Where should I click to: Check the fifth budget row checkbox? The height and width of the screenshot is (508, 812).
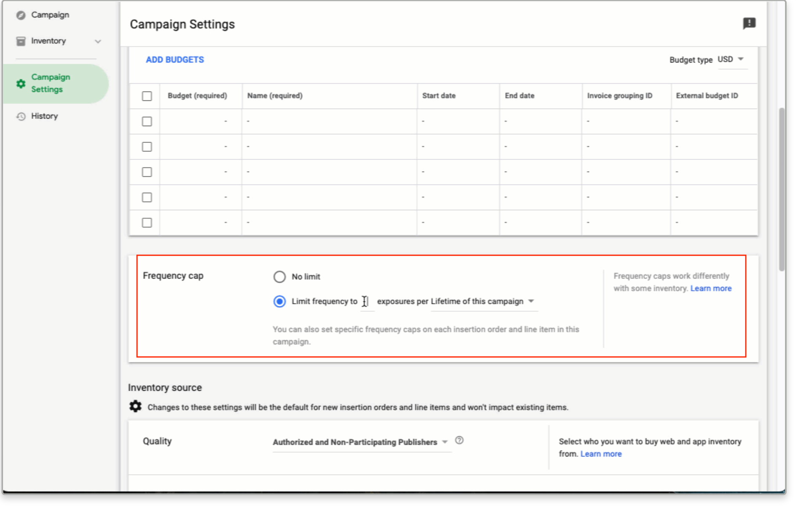coord(147,223)
